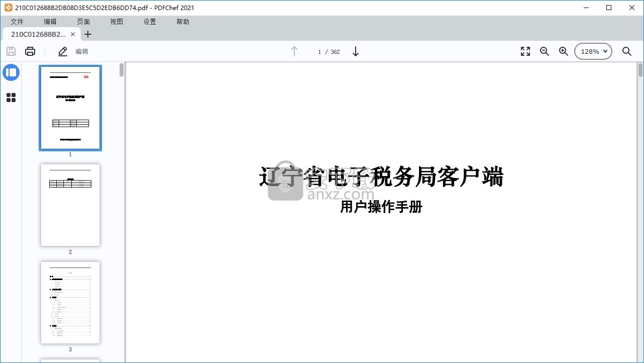This screenshot has width=644, height=363.
Task: Open the 视图 menu
Action: (x=117, y=22)
